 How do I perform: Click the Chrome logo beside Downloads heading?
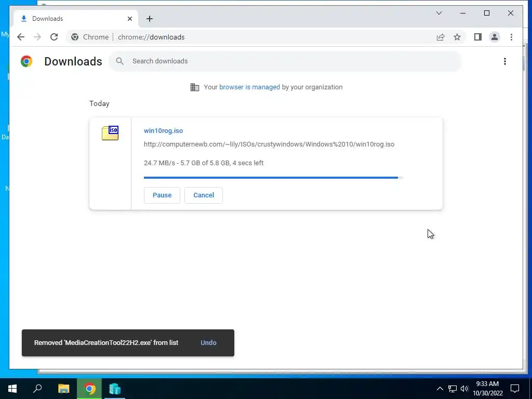click(x=26, y=61)
